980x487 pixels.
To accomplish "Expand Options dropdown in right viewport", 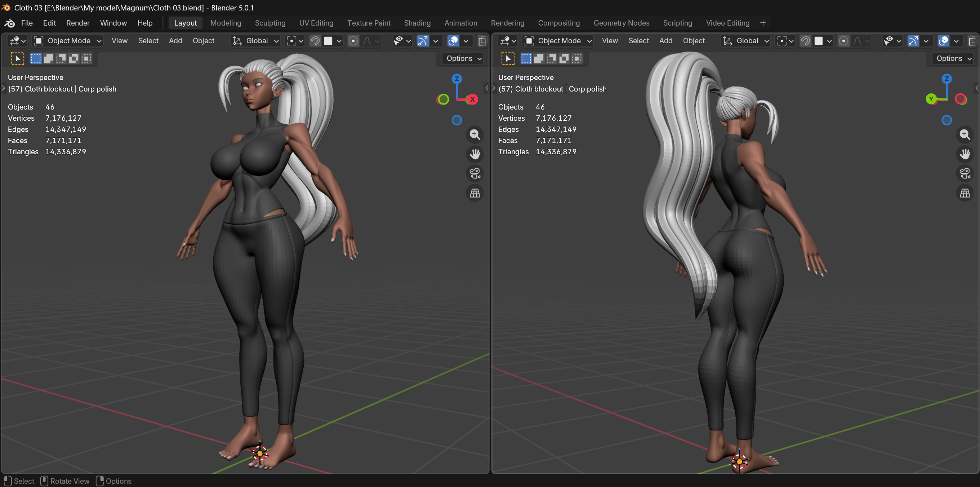I will (953, 59).
